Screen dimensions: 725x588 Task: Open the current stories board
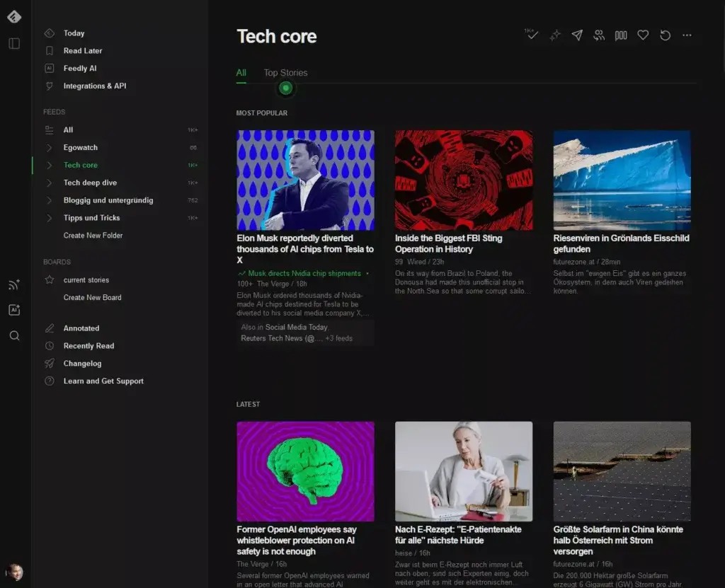pyautogui.click(x=86, y=279)
